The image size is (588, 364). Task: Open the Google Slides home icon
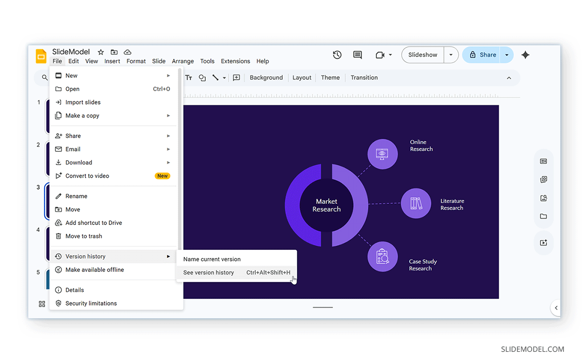[x=41, y=56]
